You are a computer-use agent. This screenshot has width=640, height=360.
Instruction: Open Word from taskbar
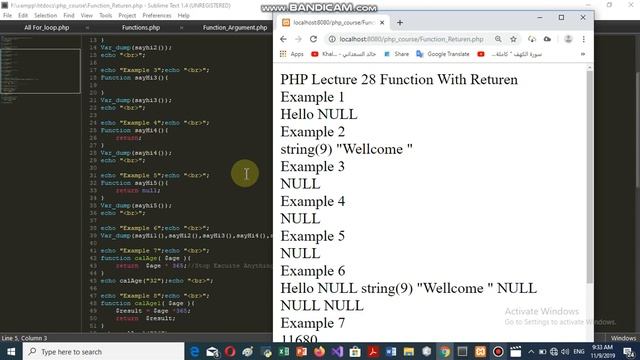[x=391, y=351]
